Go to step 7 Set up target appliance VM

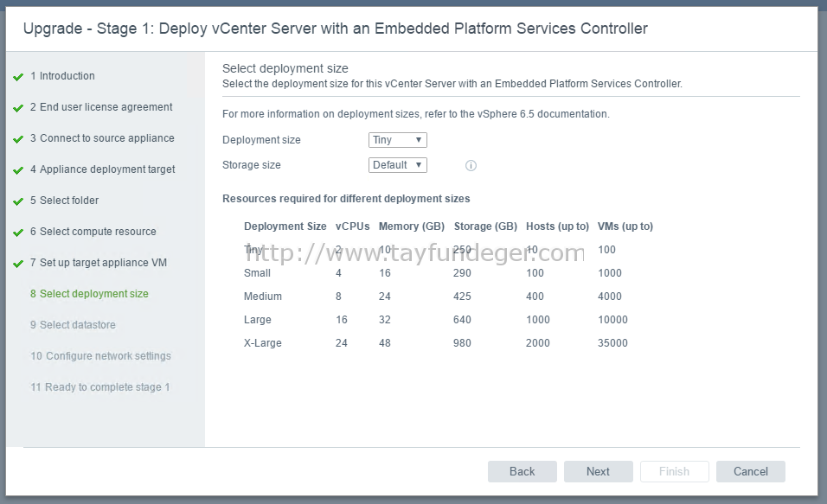(x=98, y=263)
